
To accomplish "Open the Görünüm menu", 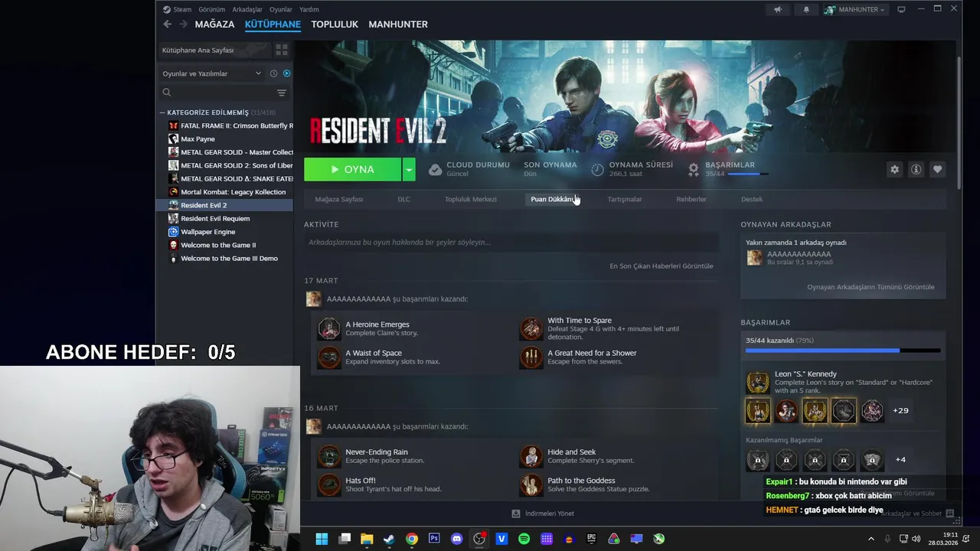I will point(211,9).
